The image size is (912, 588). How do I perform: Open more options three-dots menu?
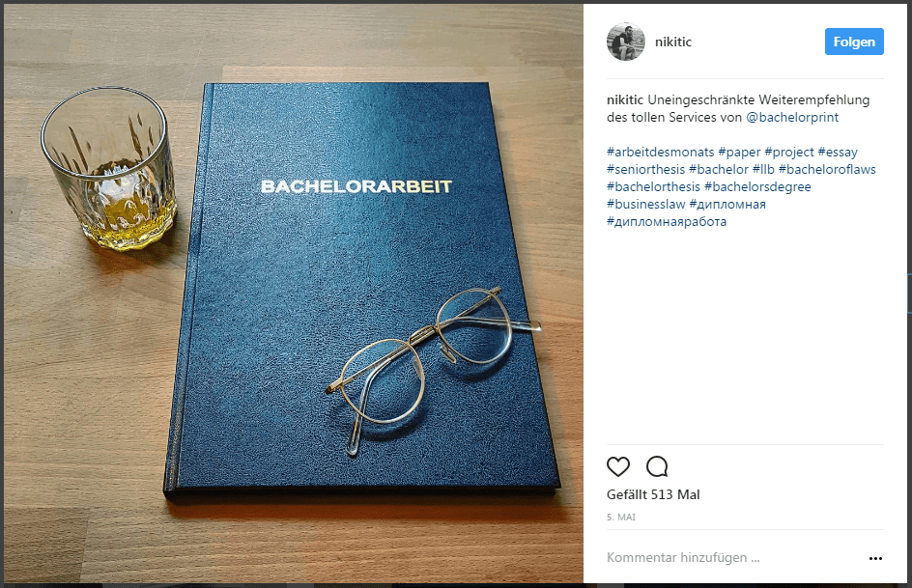click(875, 558)
